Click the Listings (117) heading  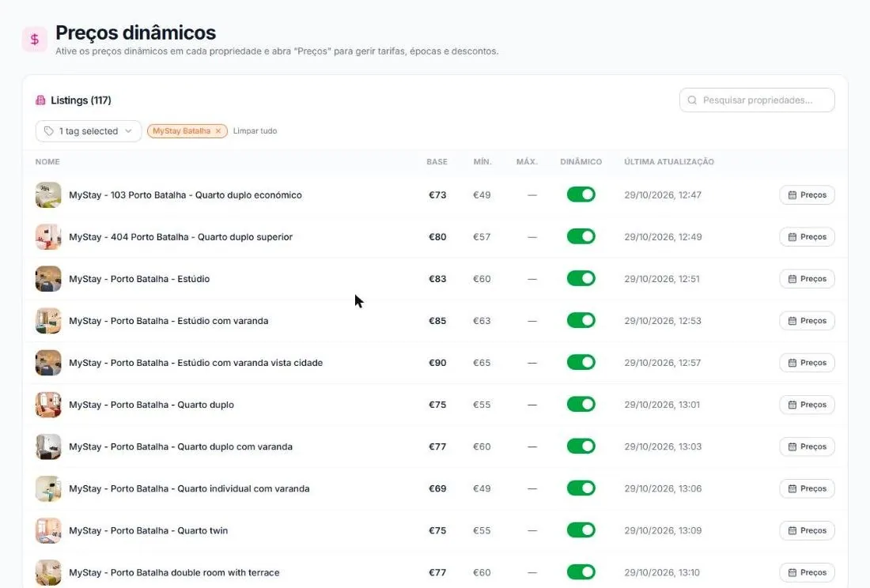click(81, 100)
